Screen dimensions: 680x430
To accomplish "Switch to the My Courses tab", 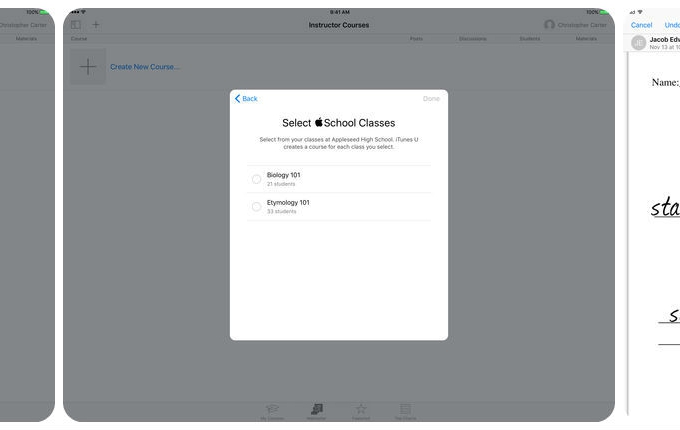I will click(272, 411).
